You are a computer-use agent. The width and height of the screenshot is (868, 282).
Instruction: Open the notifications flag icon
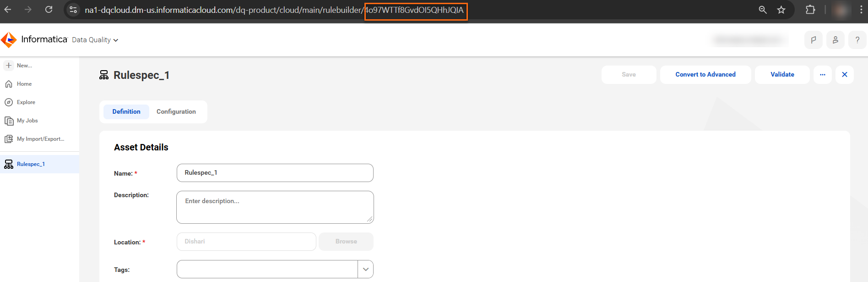click(x=814, y=40)
